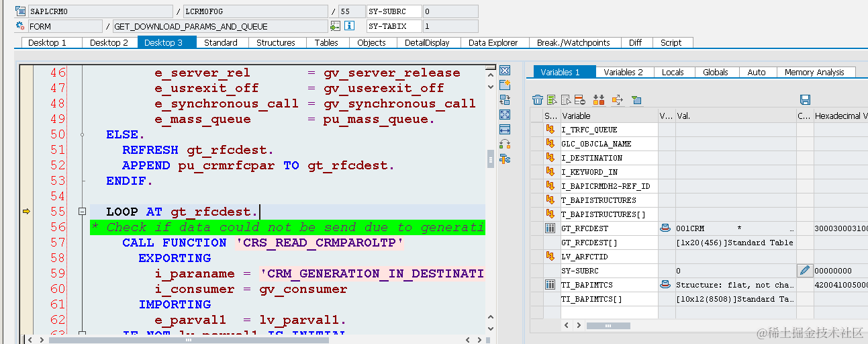The image size is (868, 344).
Task: Click the Hexadecimal column header
Action: [x=840, y=116]
